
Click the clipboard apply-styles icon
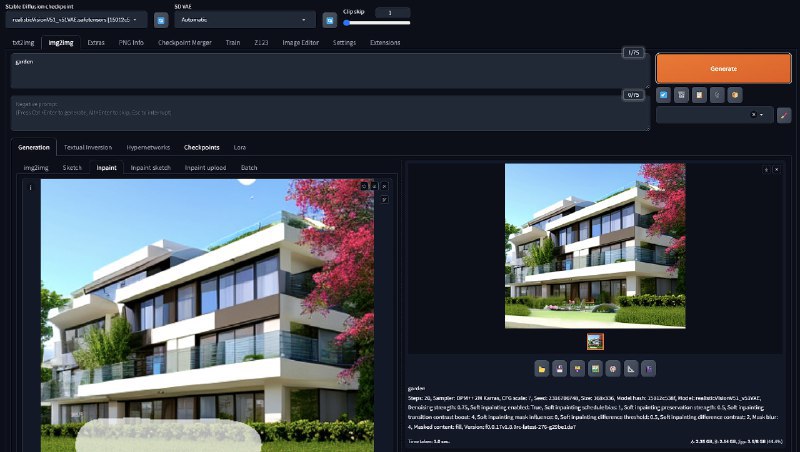[699, 95]
